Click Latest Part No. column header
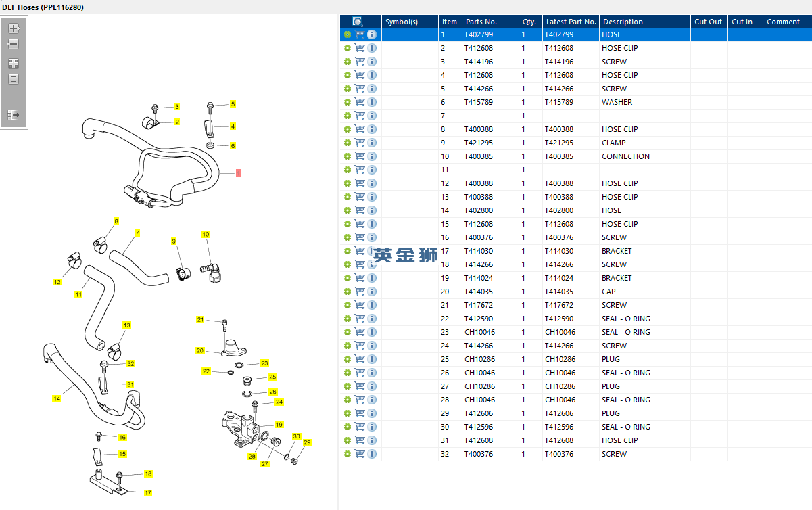This screenshot has width=812, height=510. coord(571,22)
